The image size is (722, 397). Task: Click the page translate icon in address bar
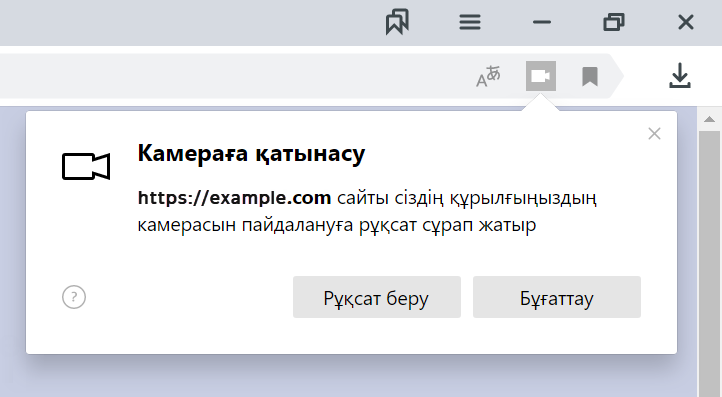(488, 76)
